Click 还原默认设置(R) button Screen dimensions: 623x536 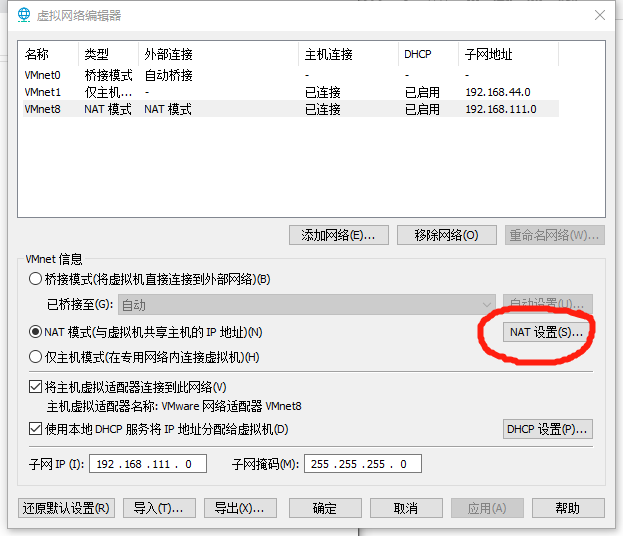click(x=66, y=508)
